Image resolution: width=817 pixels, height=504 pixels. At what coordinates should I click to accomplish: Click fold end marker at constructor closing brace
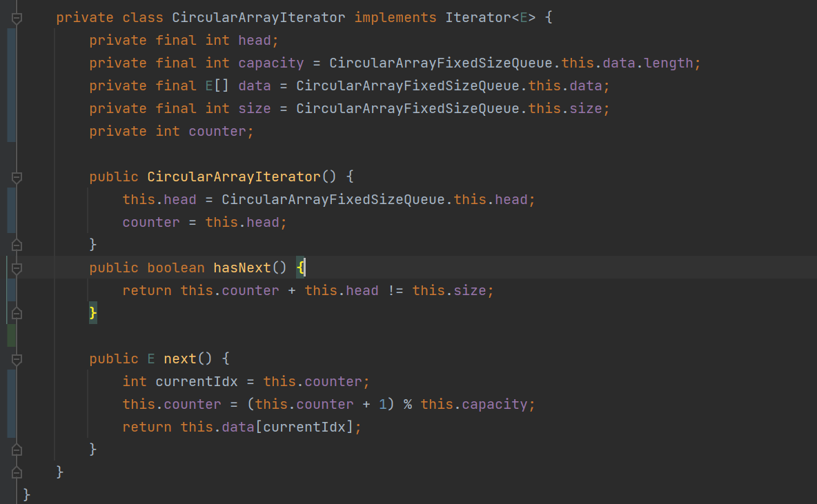click(x=17, y=244)
